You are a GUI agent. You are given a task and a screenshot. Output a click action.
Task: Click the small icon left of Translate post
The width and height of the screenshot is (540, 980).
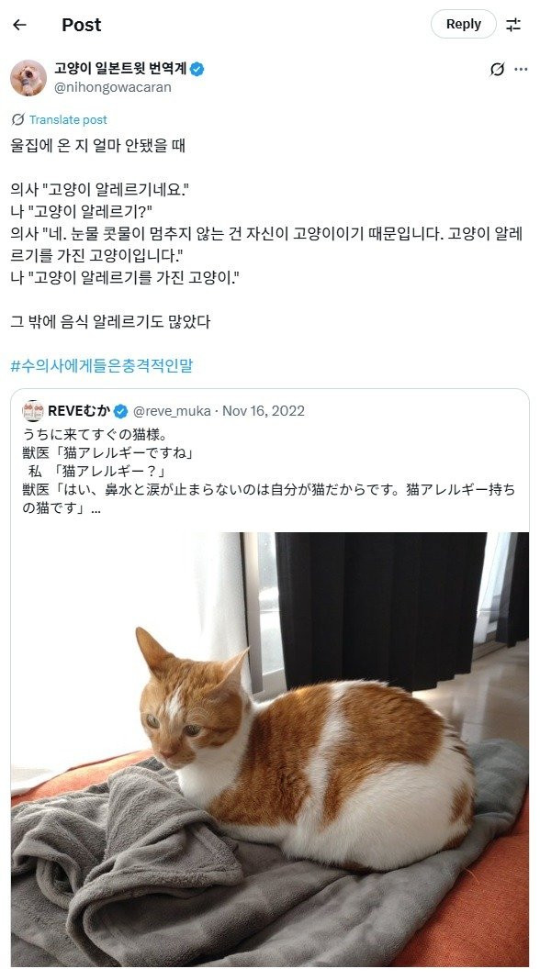point(18,119)
